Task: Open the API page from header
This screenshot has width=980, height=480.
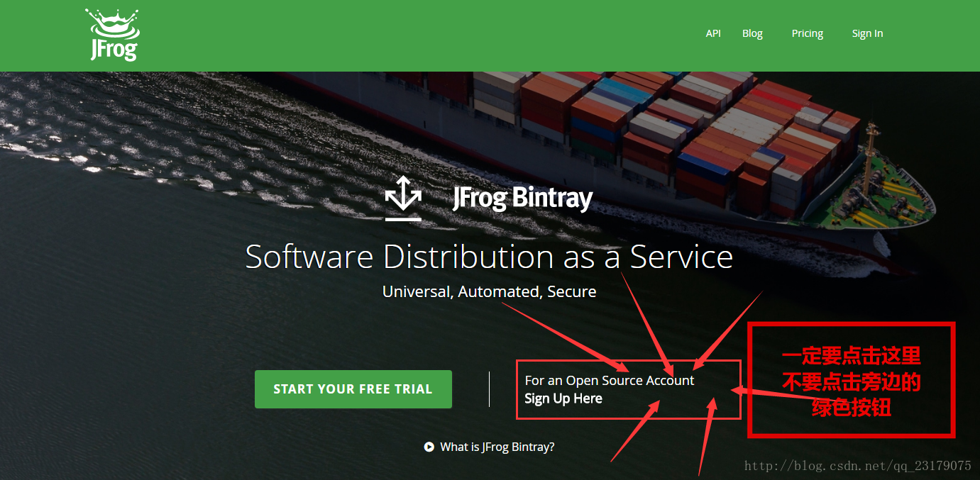Action: [713, 33]
